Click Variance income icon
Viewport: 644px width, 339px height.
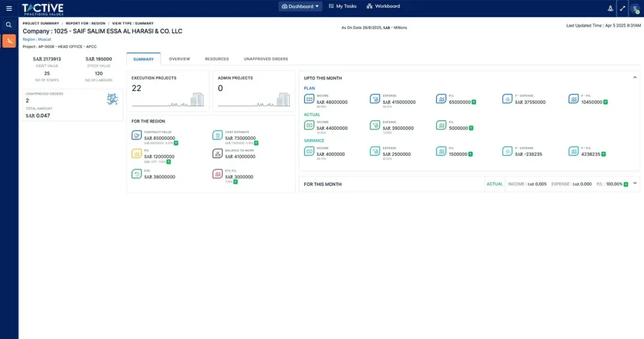pyautogui.click(x=309, y=151)
